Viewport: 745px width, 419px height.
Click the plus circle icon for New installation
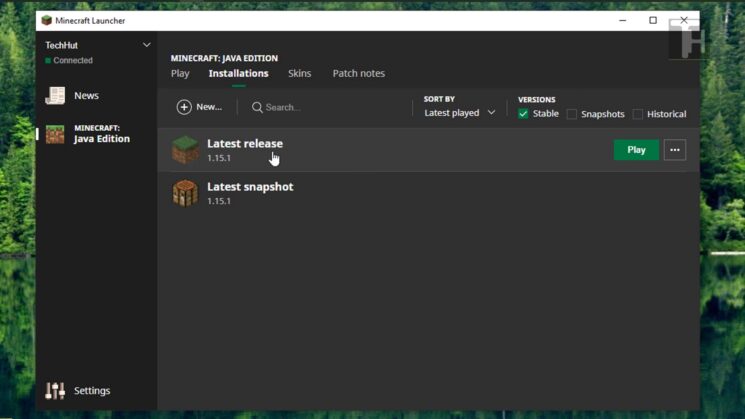[184, 107]
